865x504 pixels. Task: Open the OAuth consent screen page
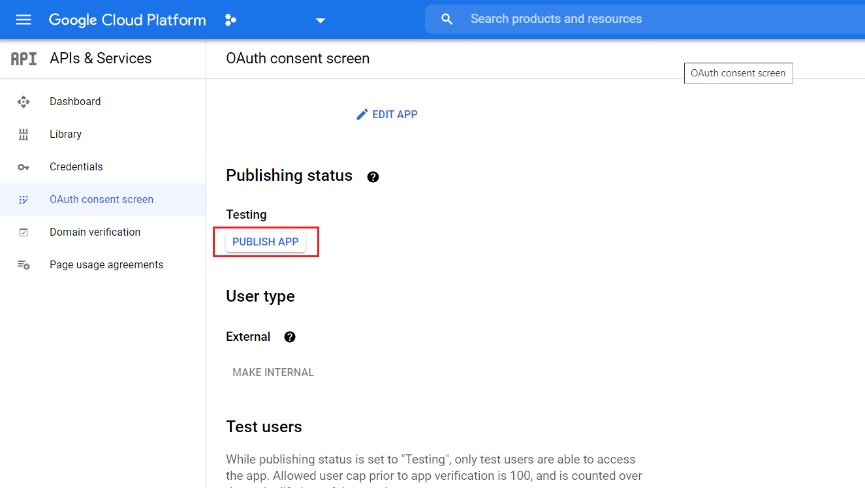[101, 199]
